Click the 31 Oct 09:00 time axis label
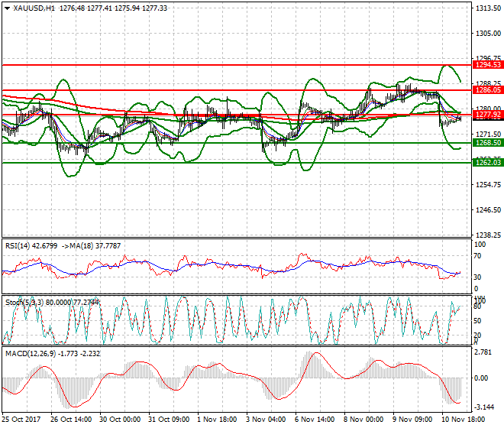Viewport: 504px width, 428px height. click(x=169, y=420)
